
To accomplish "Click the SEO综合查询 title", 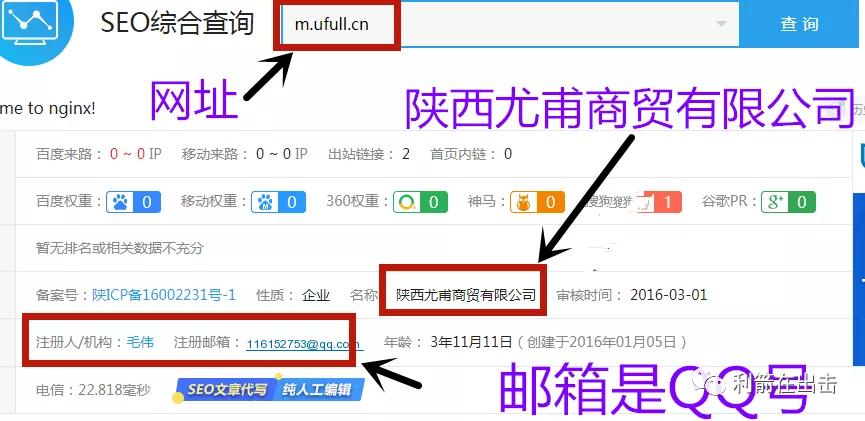I will (177, 24).
